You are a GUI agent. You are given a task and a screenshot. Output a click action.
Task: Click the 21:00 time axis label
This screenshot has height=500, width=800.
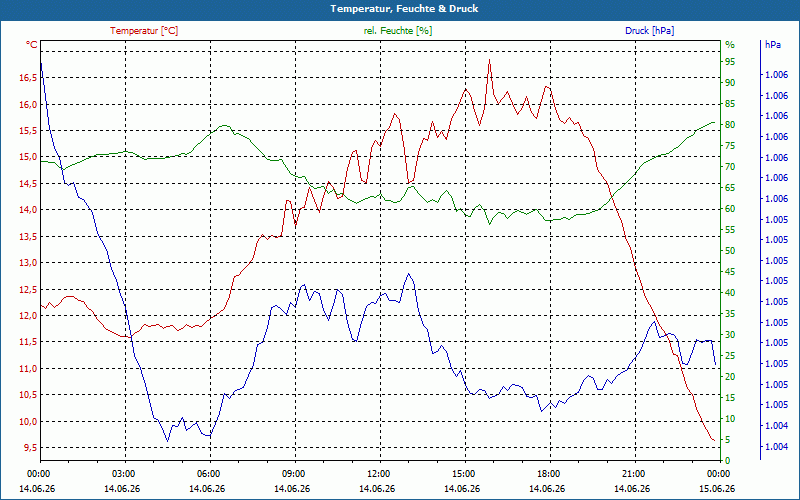click(x=632, y=474)
